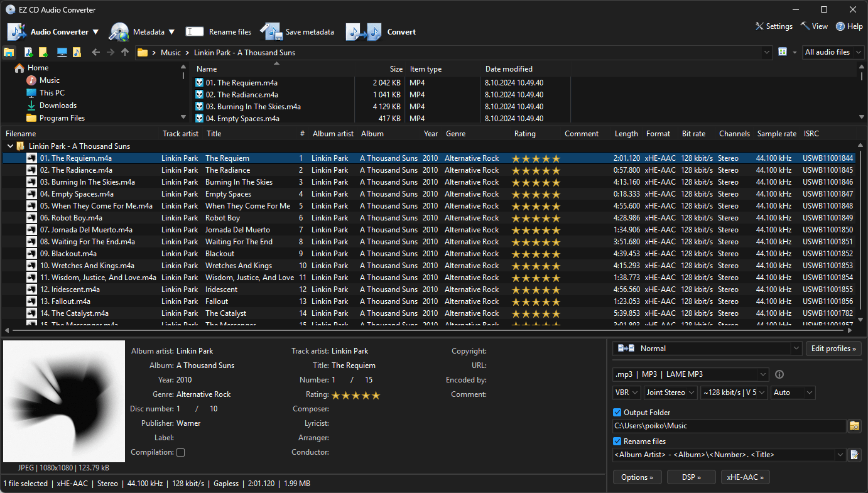Click the Edit profiles button
The width and height of the screenshot is (868, 493).
coord(833,348)
